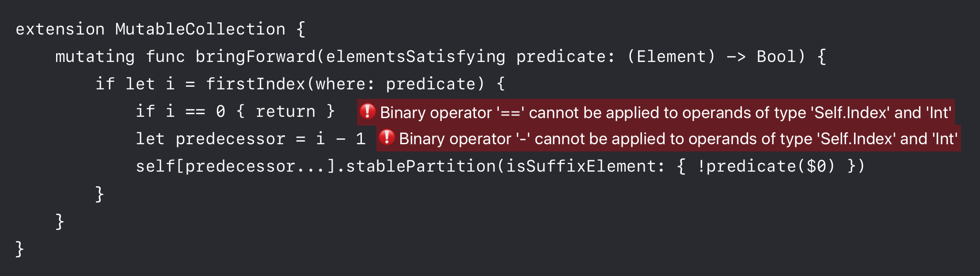
Task: Click the elementsSatisfying parameter label
Action: coord(416,57)
